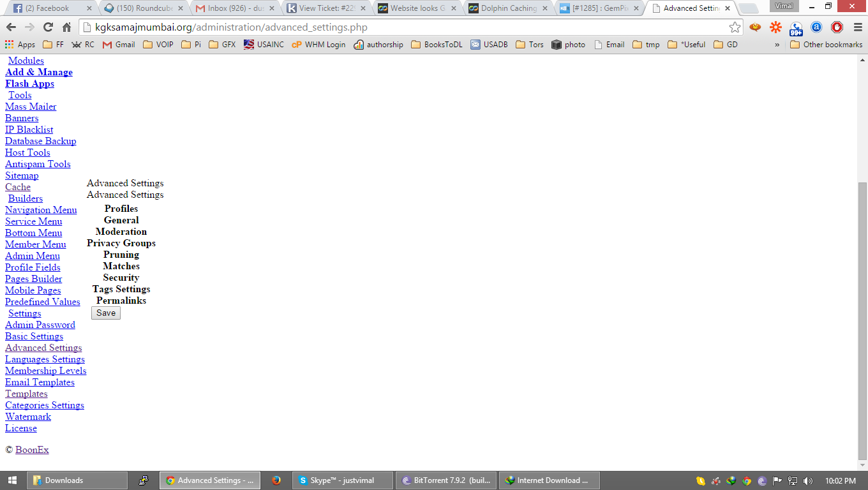
Task: Switch to the View Ticket tab
Action: [x=327, y=8]
